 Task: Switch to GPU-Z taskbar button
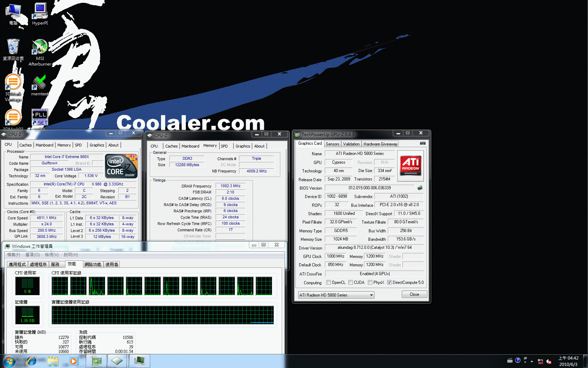click(96, 361)
